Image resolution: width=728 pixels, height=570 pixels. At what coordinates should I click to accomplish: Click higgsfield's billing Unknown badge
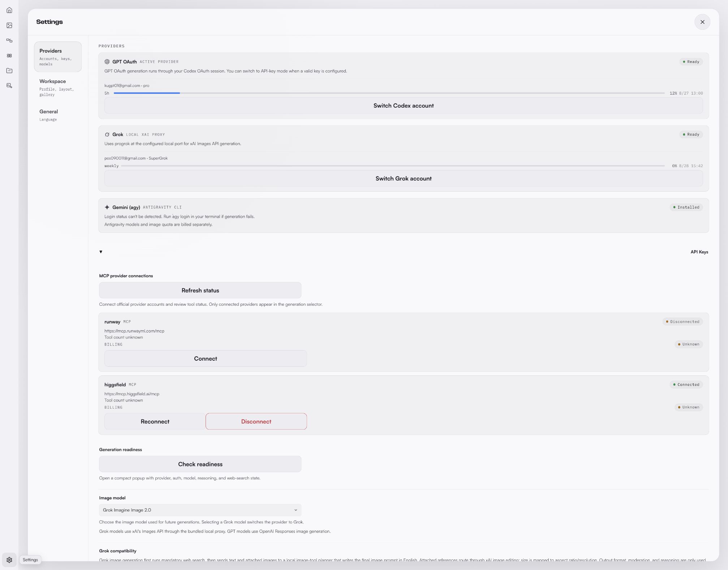[689, 407]
